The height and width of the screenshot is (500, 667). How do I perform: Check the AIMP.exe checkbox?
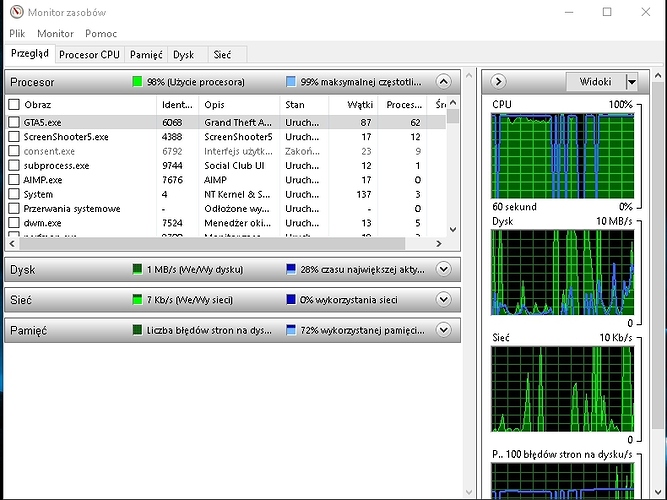[14, 180]
